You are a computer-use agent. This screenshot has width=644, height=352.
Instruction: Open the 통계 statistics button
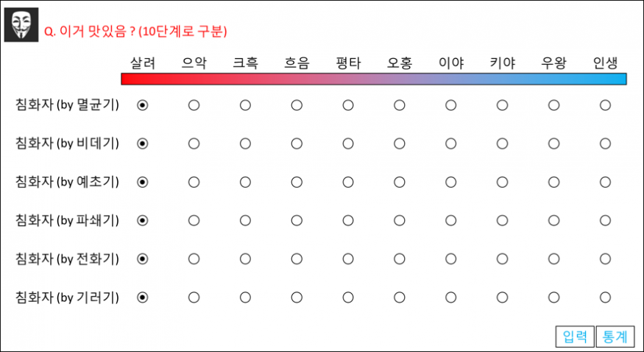(x=615, y=337)
